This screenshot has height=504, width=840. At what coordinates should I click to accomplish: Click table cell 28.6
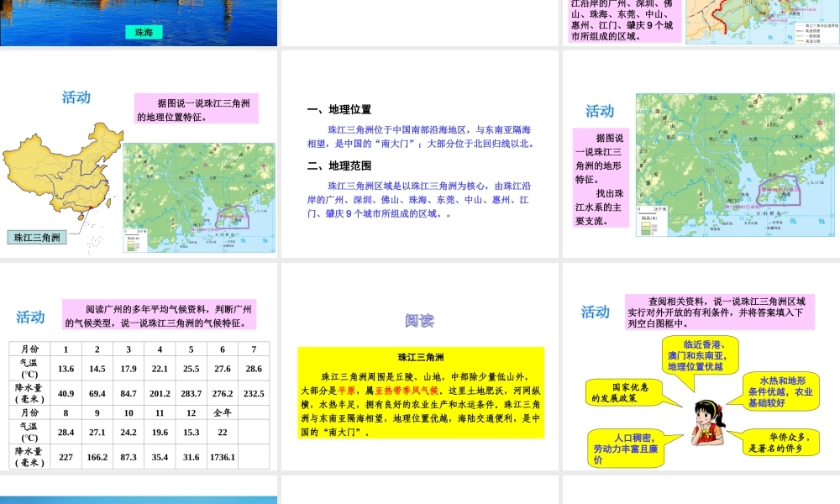254,369
